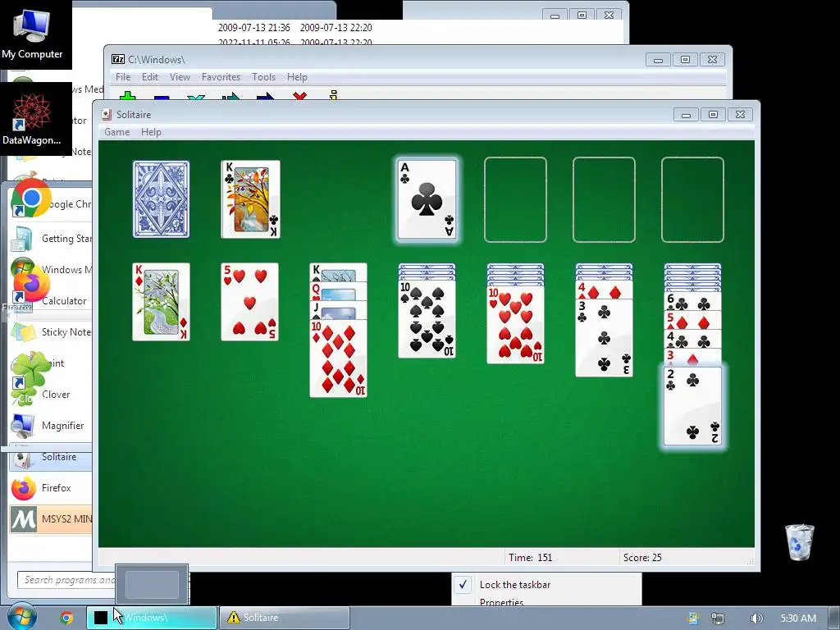The width and height of the screenshot is (840, 630).
Task: Click the 4 of clubs in last column
Action: coord(692,339)
